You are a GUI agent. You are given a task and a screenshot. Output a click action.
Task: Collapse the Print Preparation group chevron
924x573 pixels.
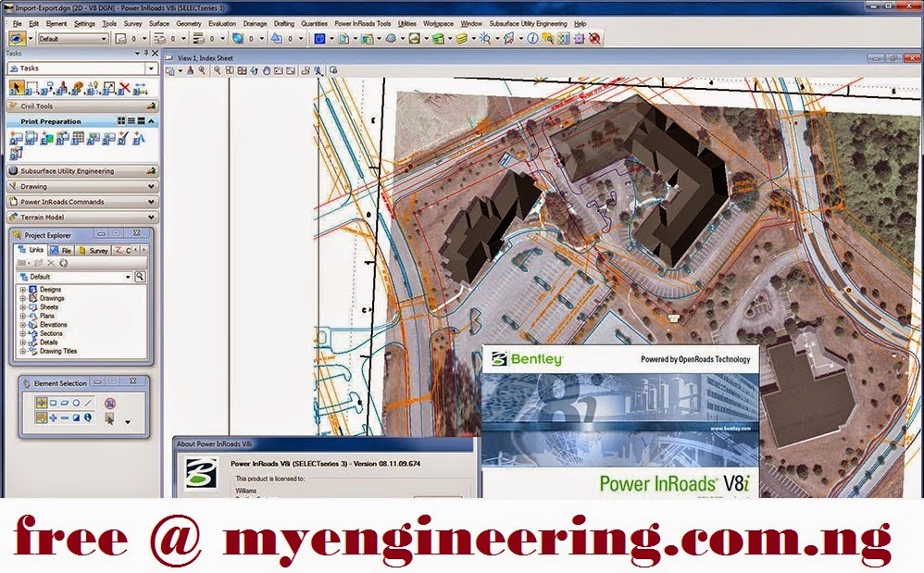coord(152,120)
